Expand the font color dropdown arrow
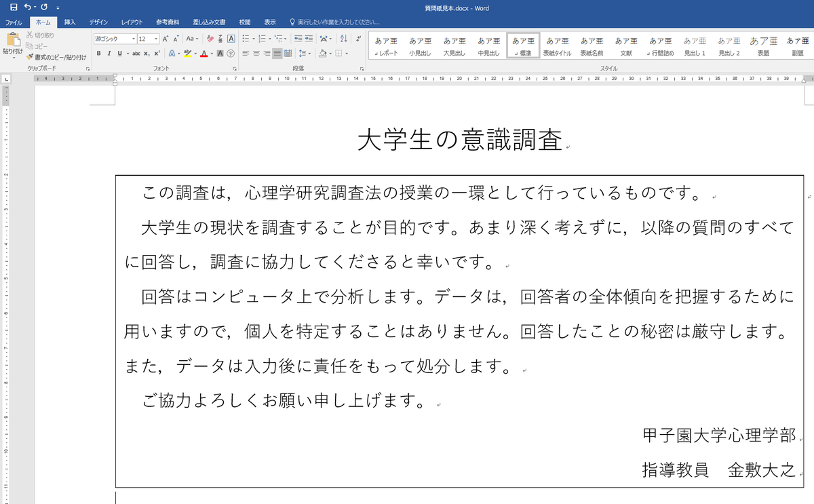Image resolution: width=814 pixels, height=504 pixels. click(x=211, y=53)
